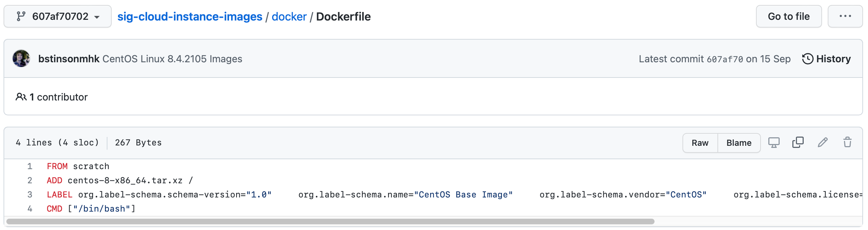Click the Go to file button
Image resolution: width=868 pixels, height=230 pixels.
point(789,16)
